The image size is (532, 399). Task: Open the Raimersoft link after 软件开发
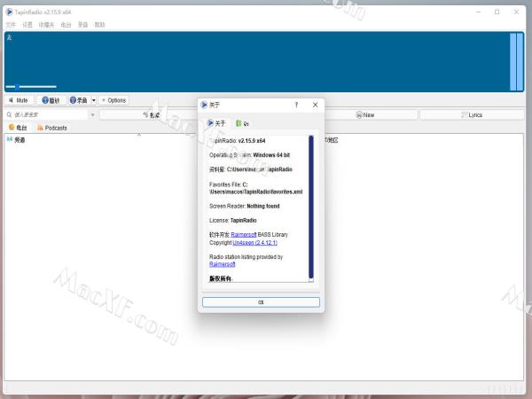pos(243,234)
